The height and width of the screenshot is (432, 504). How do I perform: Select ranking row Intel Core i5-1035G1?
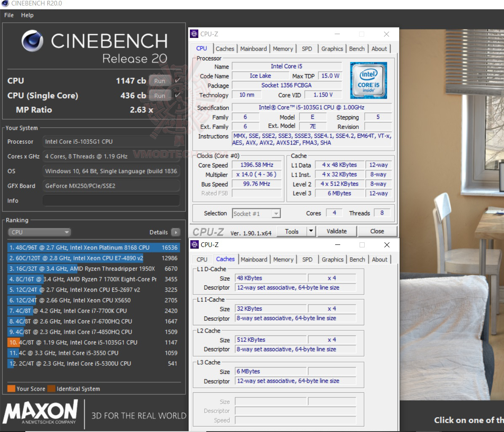coord(93,342)
